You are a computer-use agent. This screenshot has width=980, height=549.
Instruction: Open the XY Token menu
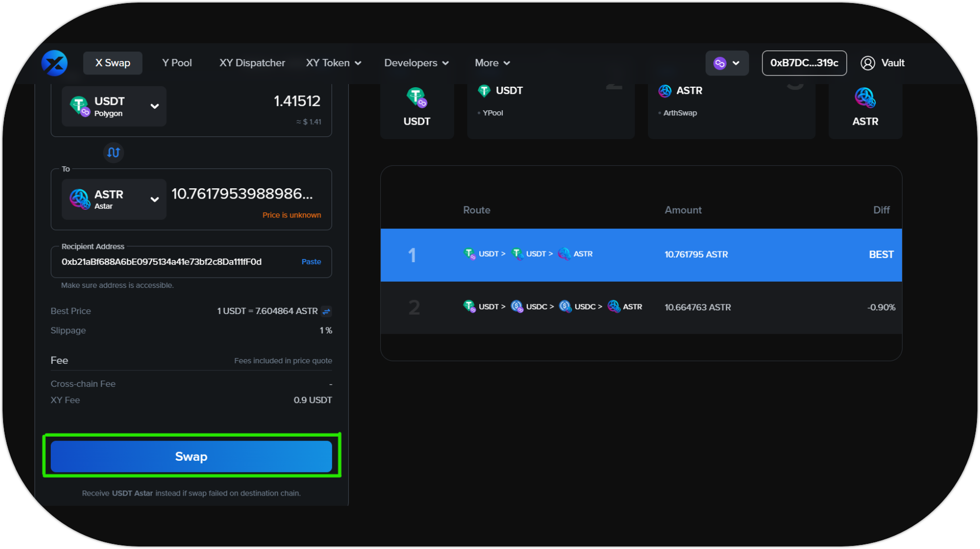coord(334,63)
